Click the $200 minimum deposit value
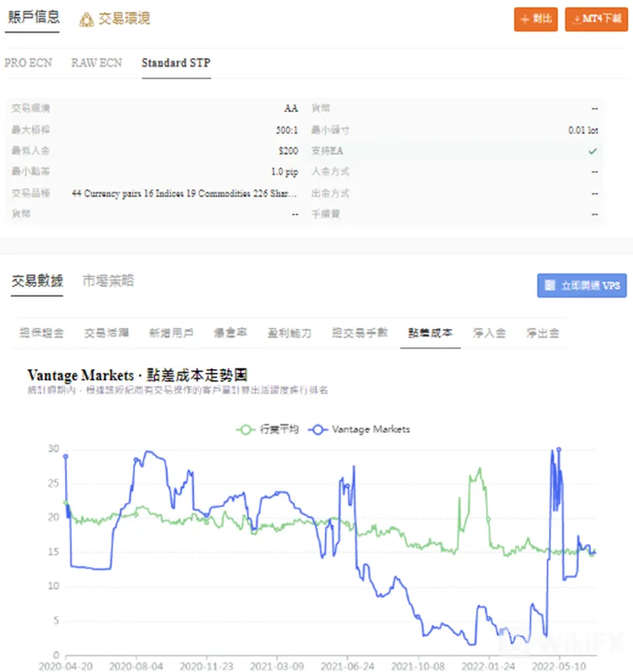 (288, 151)
